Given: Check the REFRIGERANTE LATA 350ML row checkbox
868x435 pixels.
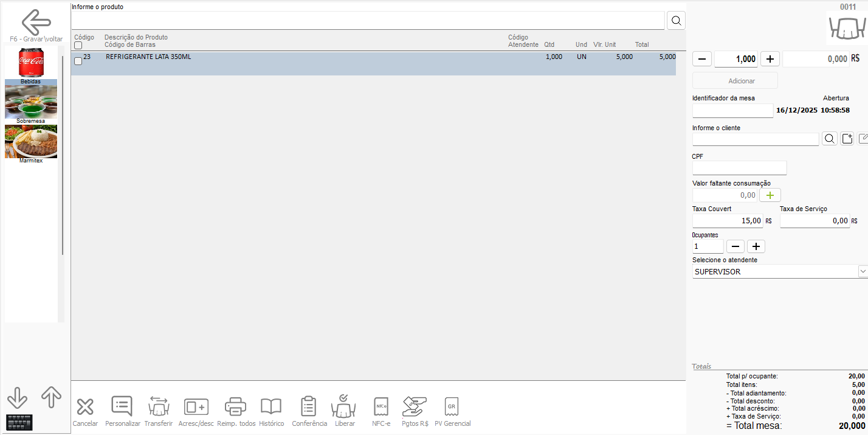Looking at the screenshot, I should pos(78,61).
